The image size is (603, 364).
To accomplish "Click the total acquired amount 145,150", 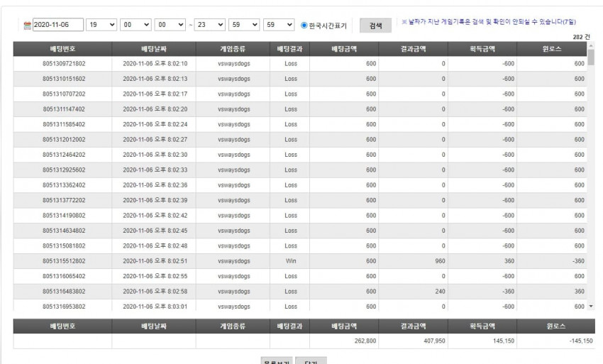I will [504, 341].
